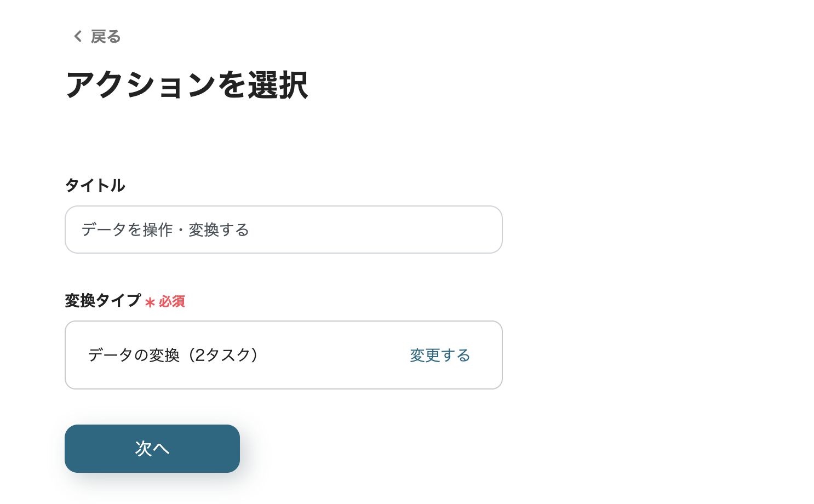Image resolution: width=814 pixels, height=504 pixels.
Task: Click the 変換タイプ selection box
Action: (284, 355)
